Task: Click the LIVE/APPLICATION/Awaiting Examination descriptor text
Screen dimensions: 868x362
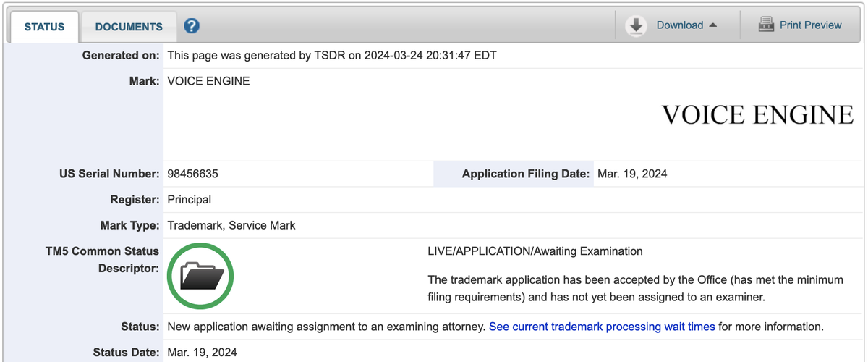Action: point(535,251)
